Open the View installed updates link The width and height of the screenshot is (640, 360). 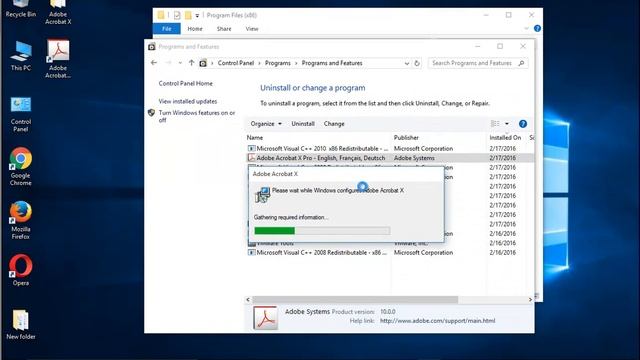(188, 101)
